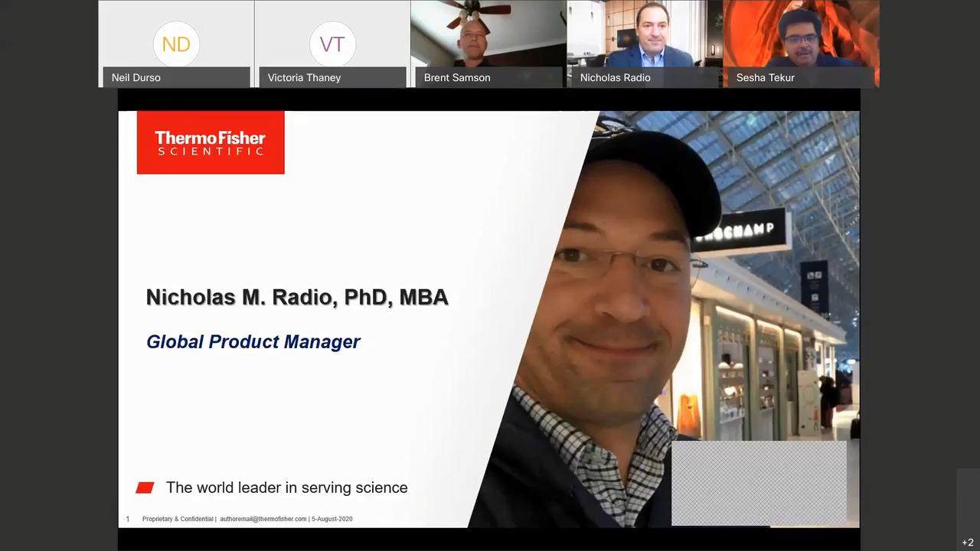
Task: Click the presenter name heading on the slide
Action: 297,297
